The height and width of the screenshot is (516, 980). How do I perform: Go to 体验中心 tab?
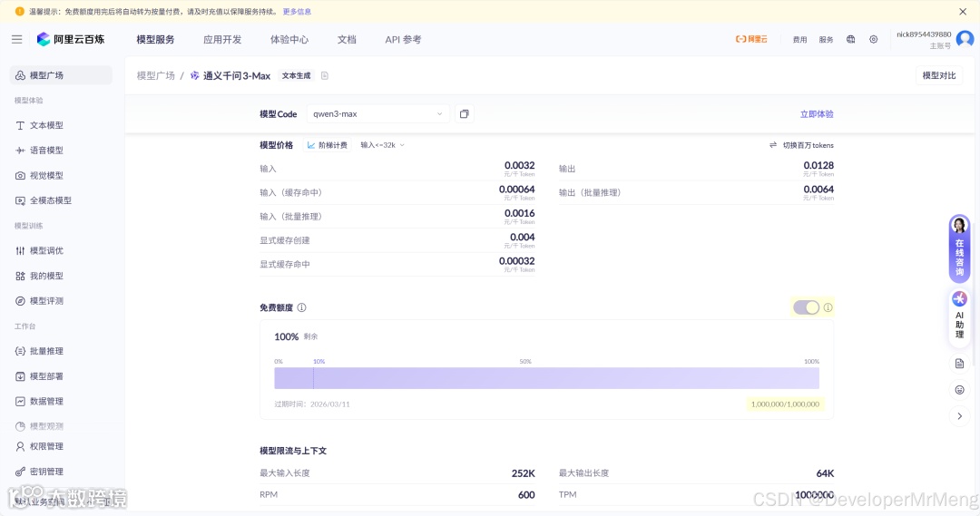(289, 39)
